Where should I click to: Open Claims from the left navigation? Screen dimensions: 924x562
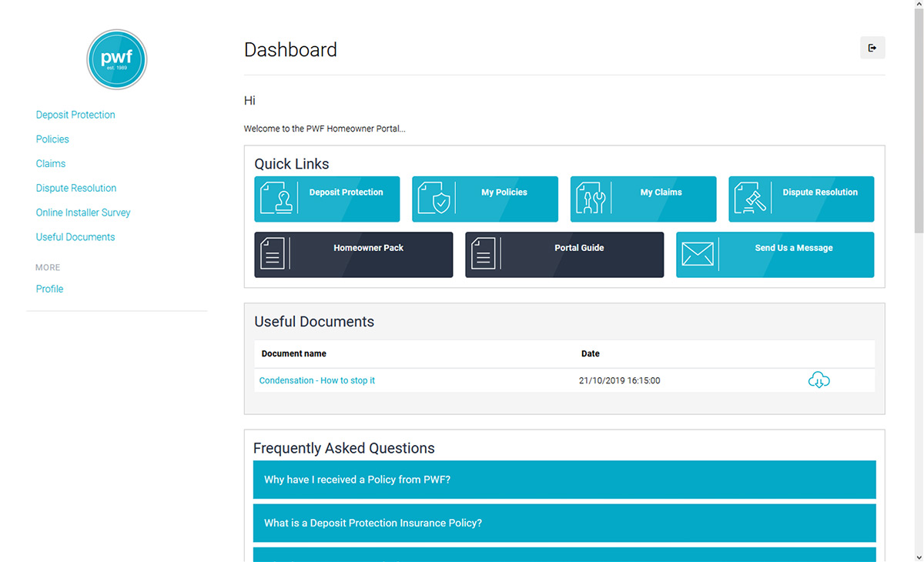pos(51,164)
